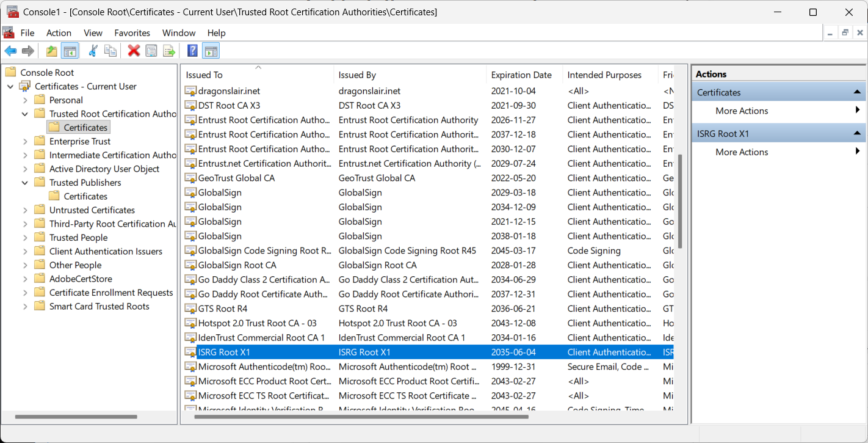868x443 pixels.
Task: Select the 'Go Daddy Class 2 Certification A...' row
Action: point(428,280)
